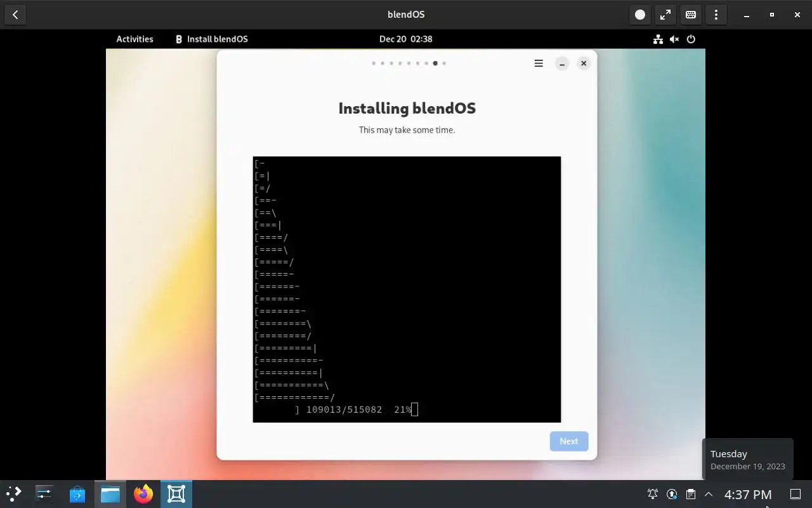Open the Install blendOS app menu
This screenshot has height=508, width=812.
[x=211, y=39]
